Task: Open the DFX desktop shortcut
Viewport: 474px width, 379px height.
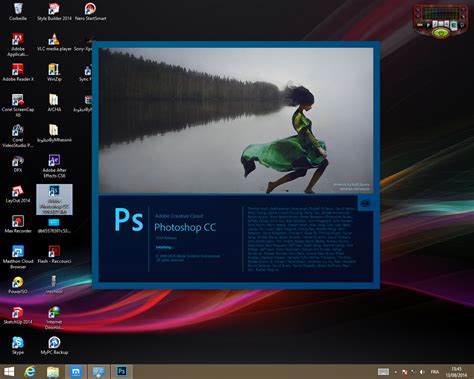Action: point(18,164)
